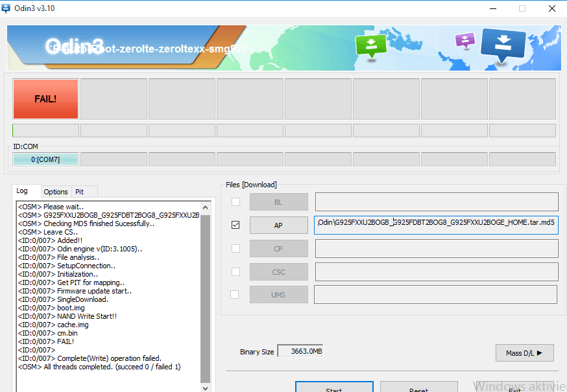Click the BL file button
This screenshot has height=392, width=567.
click(x=279, y=202)
